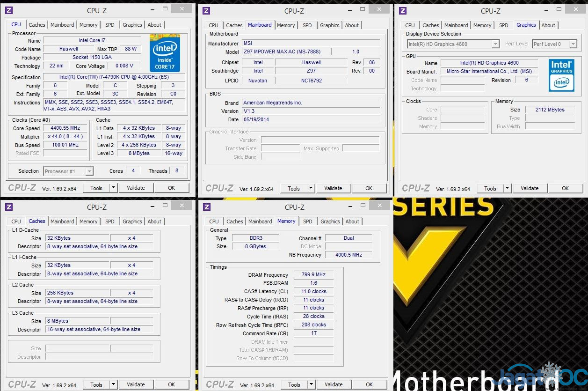Viewport: 588px width, 391px height.
Task: Click the LPCIO value NCT6792
Action: (311, 81)
